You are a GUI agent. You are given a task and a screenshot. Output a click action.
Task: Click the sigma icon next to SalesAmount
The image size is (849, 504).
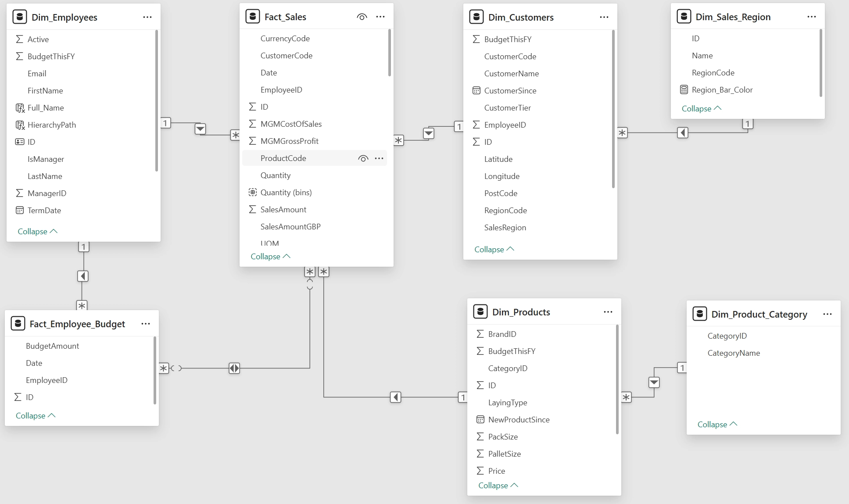click(253, 209)
